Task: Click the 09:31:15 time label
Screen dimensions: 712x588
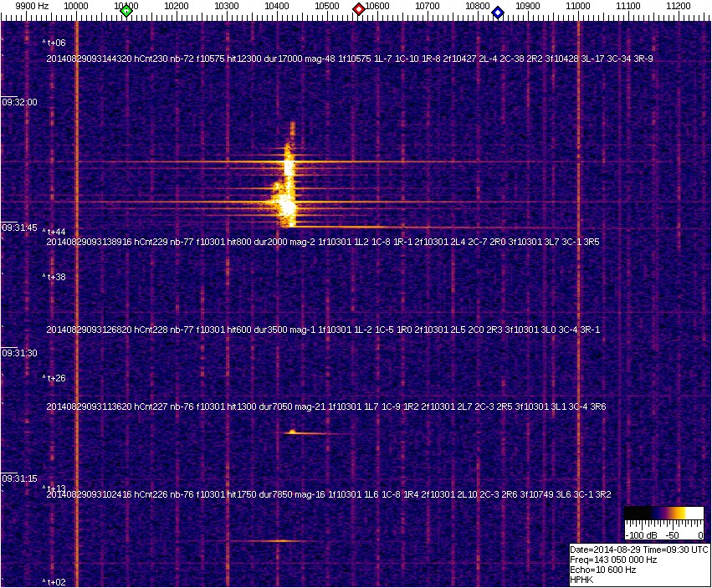Action: [x=19, y=478]
